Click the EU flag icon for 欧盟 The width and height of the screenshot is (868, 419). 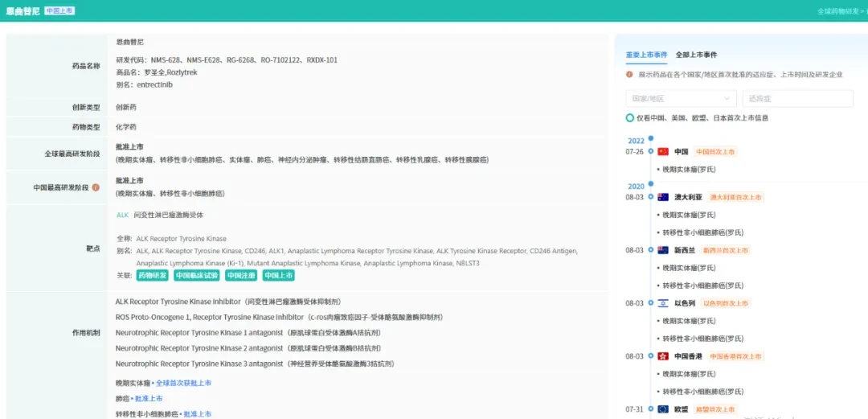(x=663, y=409)
